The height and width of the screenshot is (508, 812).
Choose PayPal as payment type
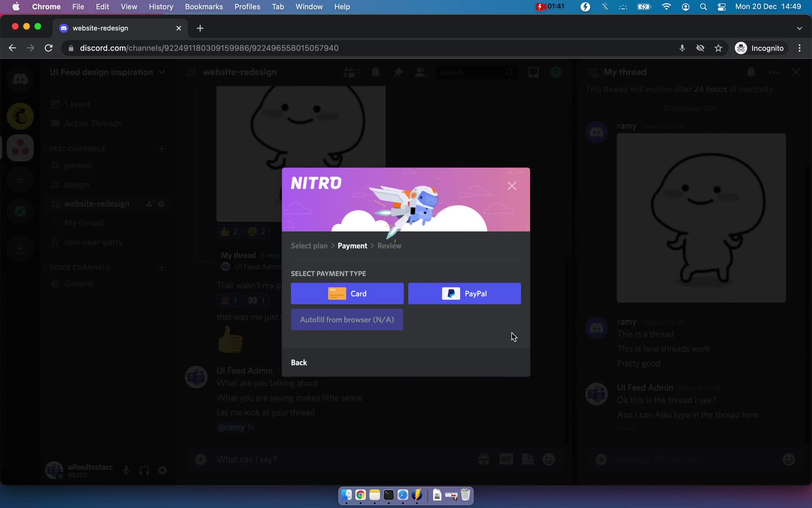coord(464,293)
